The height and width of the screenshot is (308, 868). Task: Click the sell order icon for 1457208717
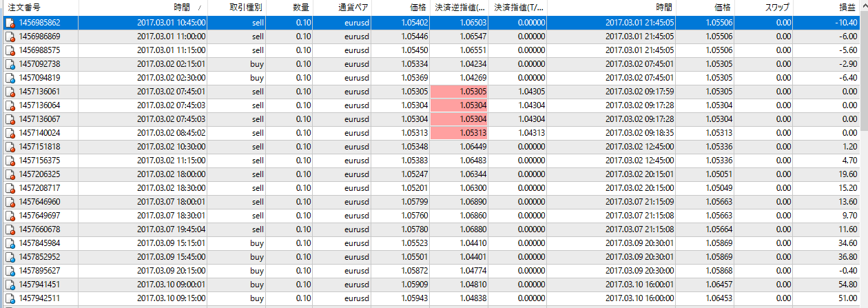pyautogui.click(x=10, y=188)
